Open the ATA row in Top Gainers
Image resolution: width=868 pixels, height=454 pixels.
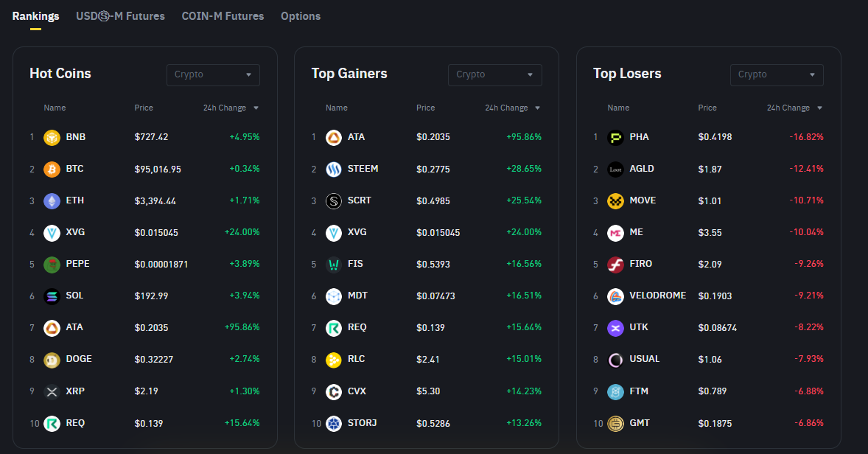(356, 137)
